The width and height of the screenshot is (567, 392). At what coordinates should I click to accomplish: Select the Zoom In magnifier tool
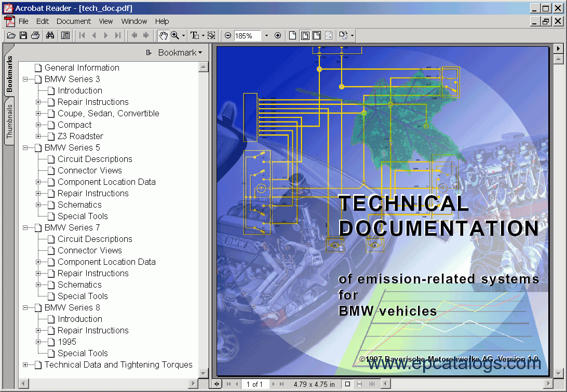pos(175,35)
